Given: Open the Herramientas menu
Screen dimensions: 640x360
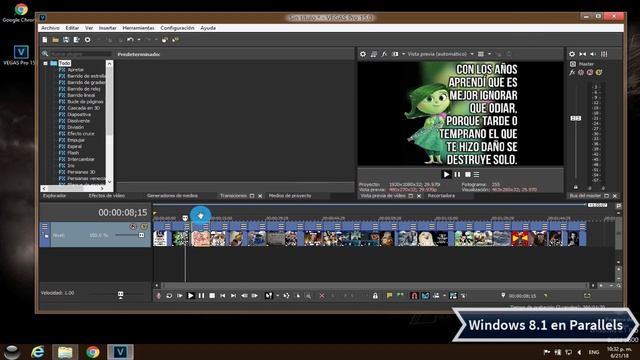Looking at the screenshot, I should (x=138, y=28).
